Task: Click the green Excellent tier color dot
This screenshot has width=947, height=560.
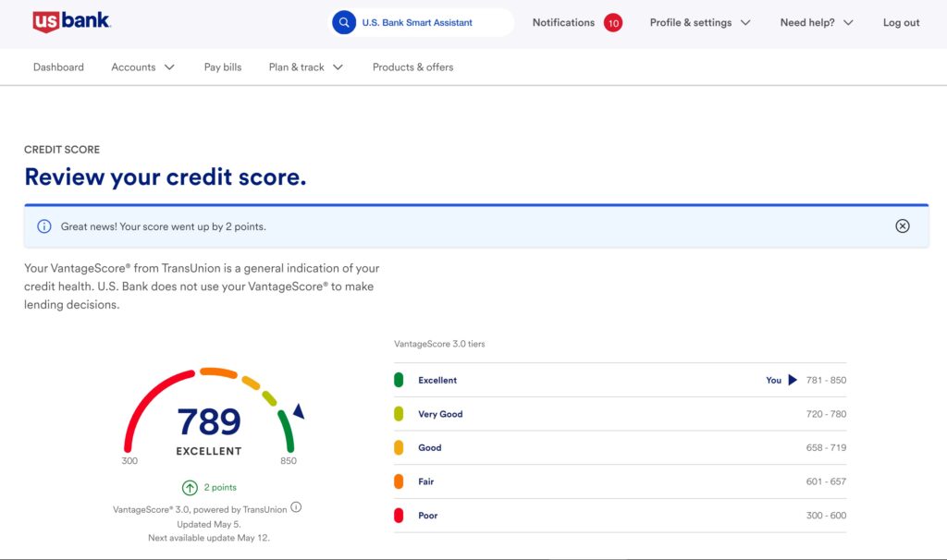Action: [x=399, y=380]
